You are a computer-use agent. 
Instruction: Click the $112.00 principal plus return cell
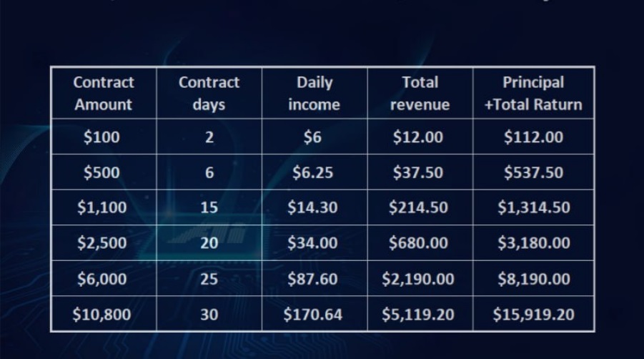click(x=533, y=137)
